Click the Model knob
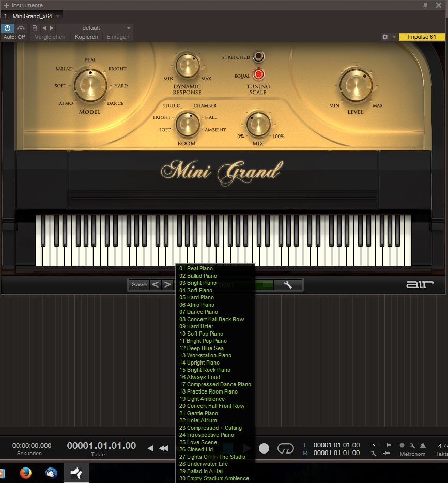Screen dimensions: 448x483 click(x=90, y=86)
